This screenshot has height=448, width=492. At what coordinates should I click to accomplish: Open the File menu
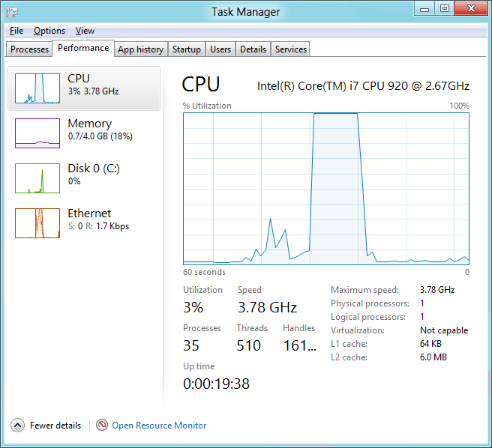tap(16, 31)
